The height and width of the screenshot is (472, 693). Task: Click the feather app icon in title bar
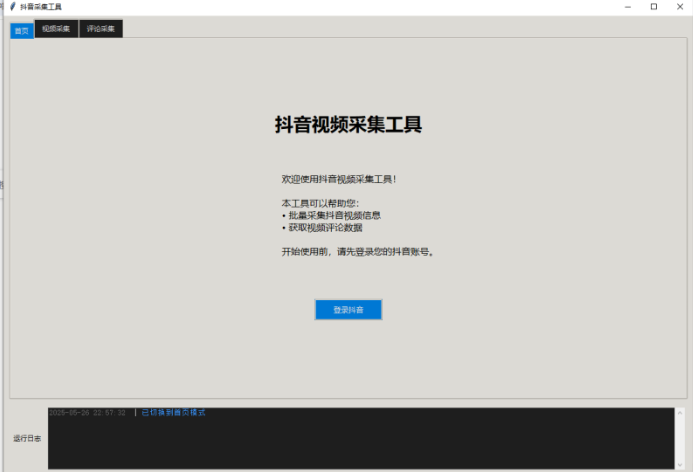pyautogui.click(x=12, y=7)
